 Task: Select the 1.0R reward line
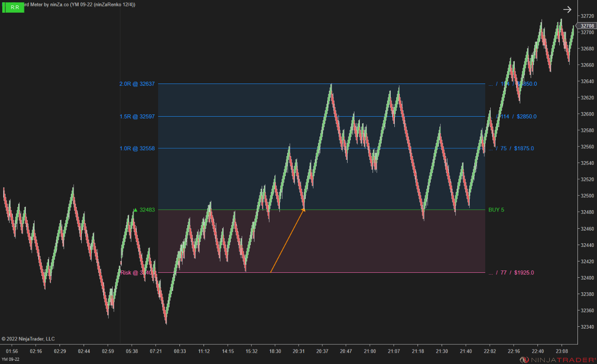tap(227, 148)
